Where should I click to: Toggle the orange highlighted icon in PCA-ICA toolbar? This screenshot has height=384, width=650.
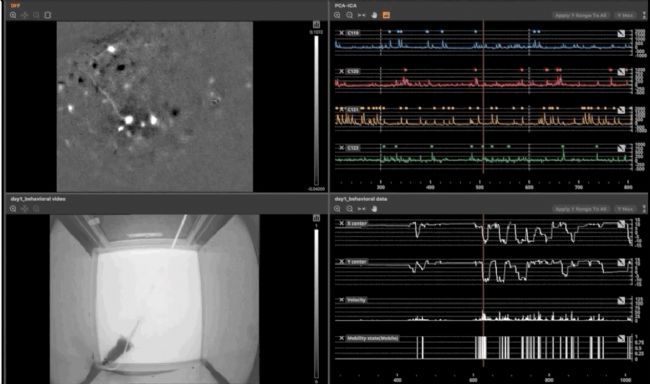[x=386, y=15]
